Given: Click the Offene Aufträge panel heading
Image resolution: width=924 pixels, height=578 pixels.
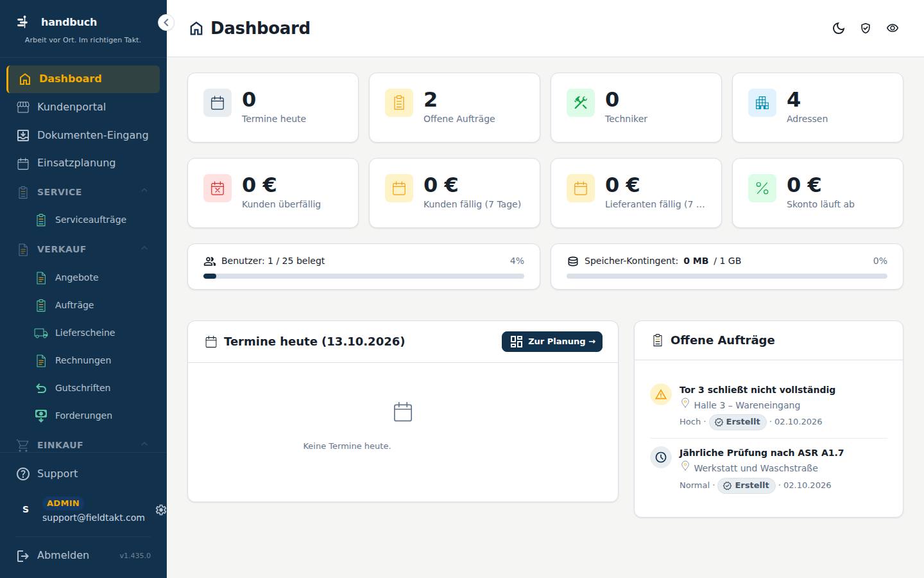Looking at the screenshot, I should point(723,340).
